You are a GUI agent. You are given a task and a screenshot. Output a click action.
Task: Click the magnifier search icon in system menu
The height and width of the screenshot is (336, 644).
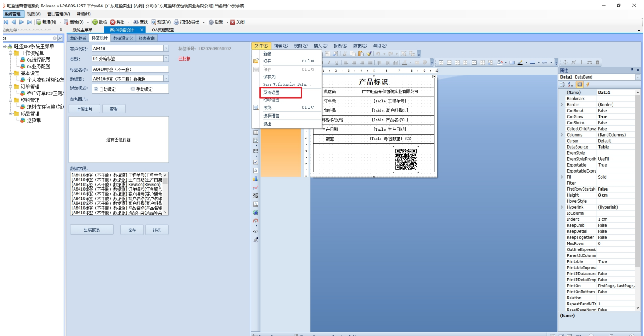tap(60, 38)
